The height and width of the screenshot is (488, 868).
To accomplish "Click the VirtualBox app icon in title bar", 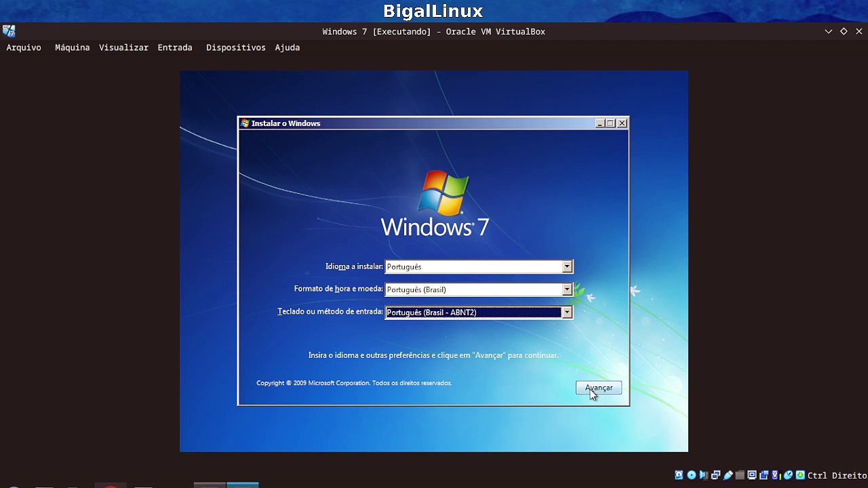I will pyautogui.click(x=9, y=31).
